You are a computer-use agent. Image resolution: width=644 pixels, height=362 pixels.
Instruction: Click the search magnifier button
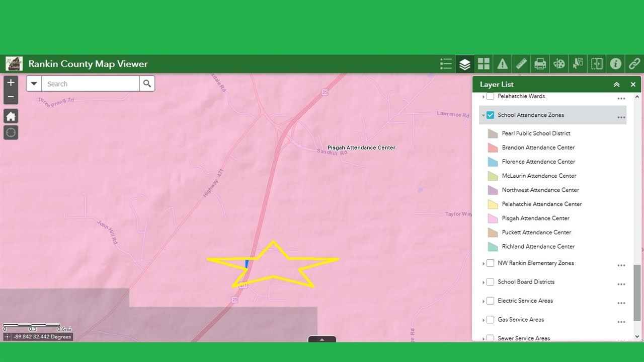[x=147, y=84]
